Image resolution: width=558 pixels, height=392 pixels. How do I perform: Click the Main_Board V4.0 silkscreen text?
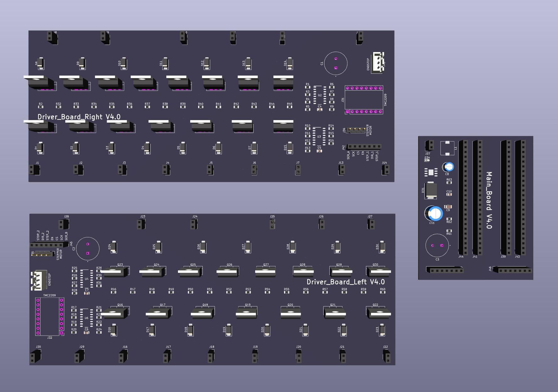[489, 200]
